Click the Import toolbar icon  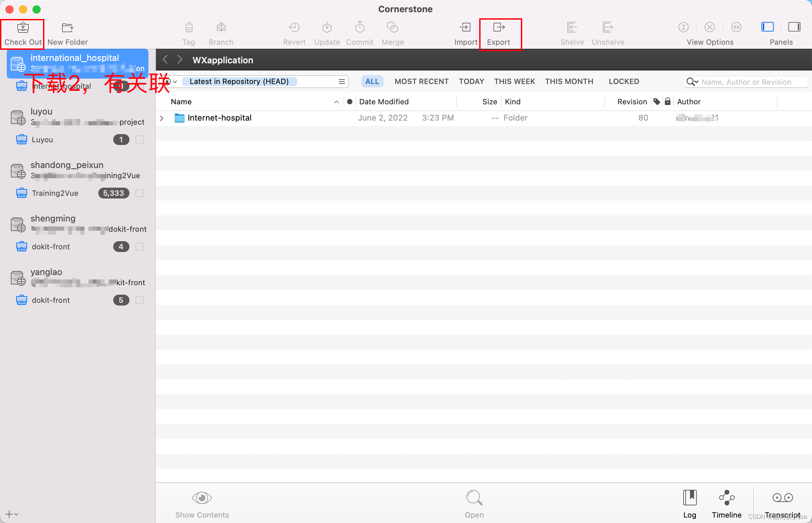click(x=465, y=27)
